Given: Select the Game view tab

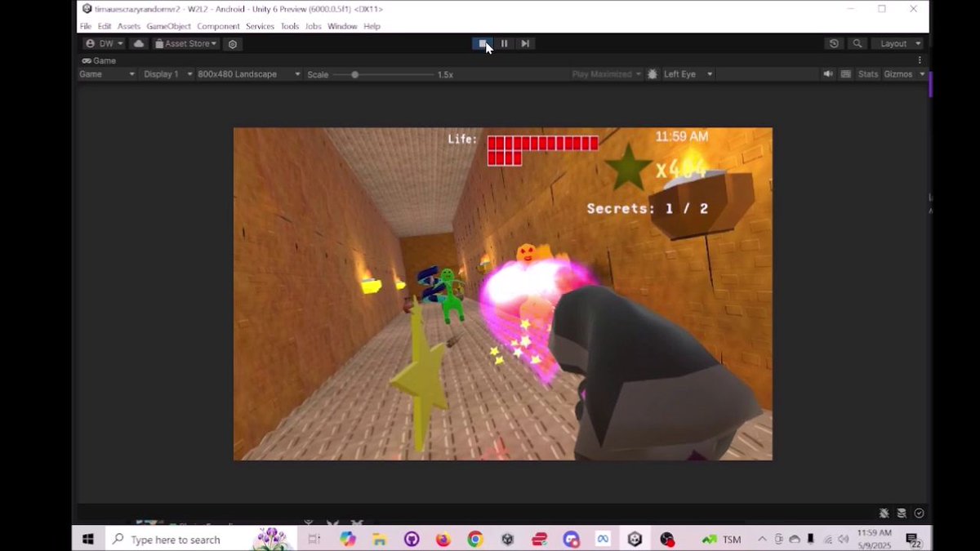Looking at the screenshot, I should (x=100, y=60).
